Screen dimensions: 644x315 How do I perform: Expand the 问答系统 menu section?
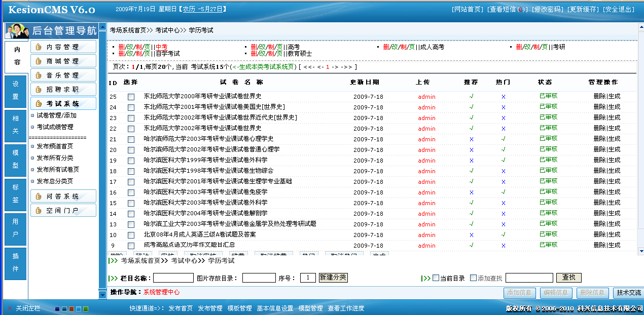(x=63, y=196)
